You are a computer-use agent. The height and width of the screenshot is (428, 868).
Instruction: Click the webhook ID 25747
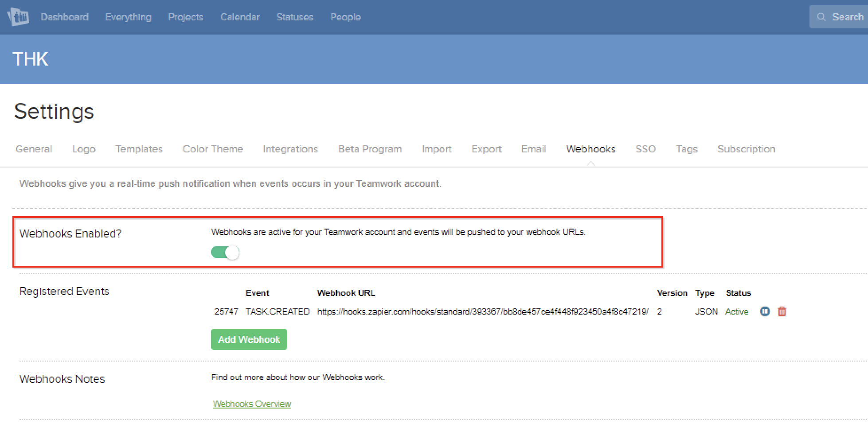226,311
